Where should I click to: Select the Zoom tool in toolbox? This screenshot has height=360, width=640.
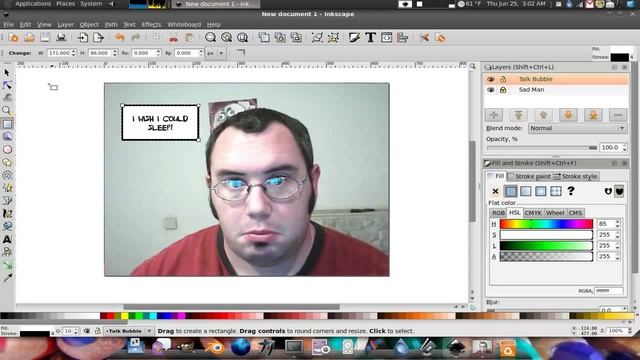click(7, 111)
